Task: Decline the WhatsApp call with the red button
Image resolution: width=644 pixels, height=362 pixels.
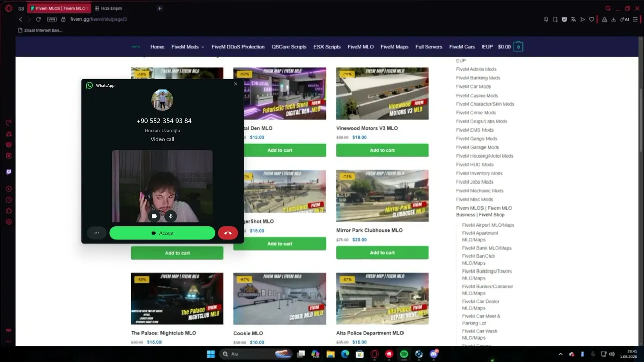Action: (228, 233)
